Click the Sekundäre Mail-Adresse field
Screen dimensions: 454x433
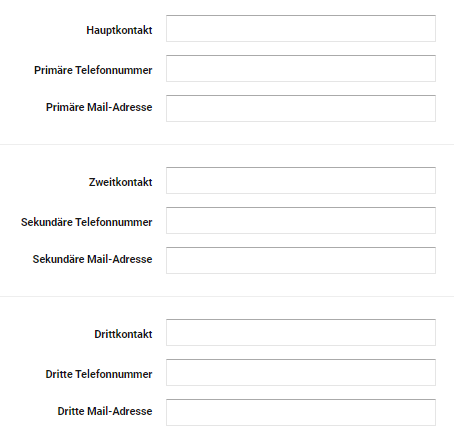(301, 261)
